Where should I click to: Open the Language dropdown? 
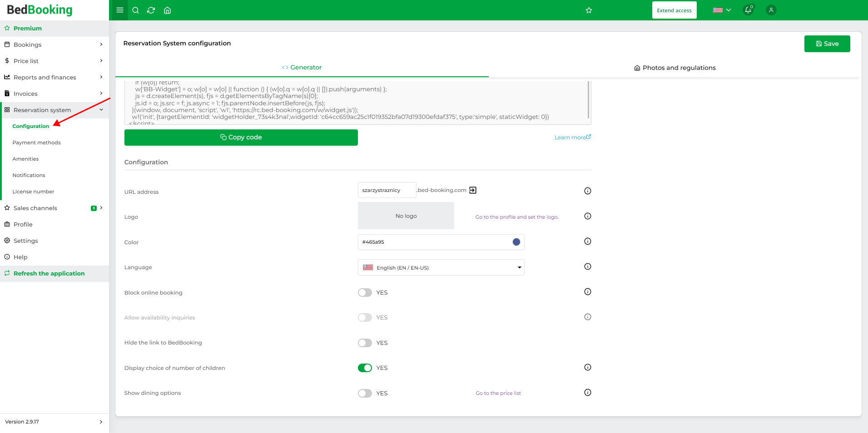pyautogui.click(x=441, y=267)
